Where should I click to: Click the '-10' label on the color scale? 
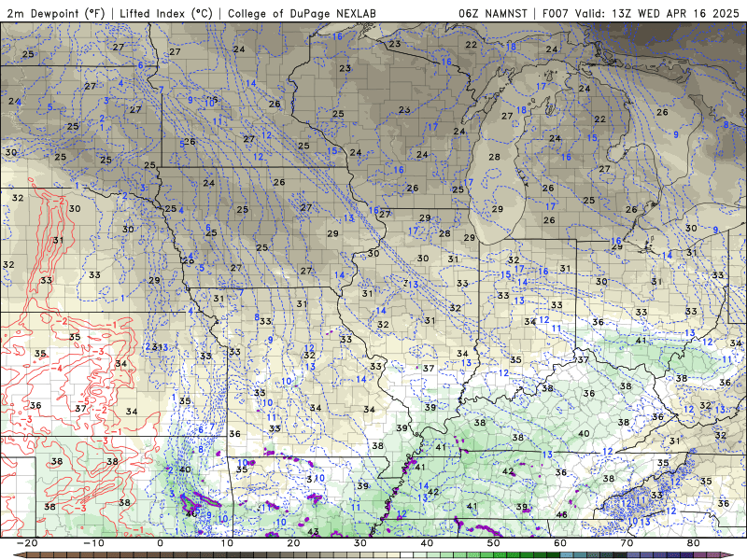[x=93, y=543]
